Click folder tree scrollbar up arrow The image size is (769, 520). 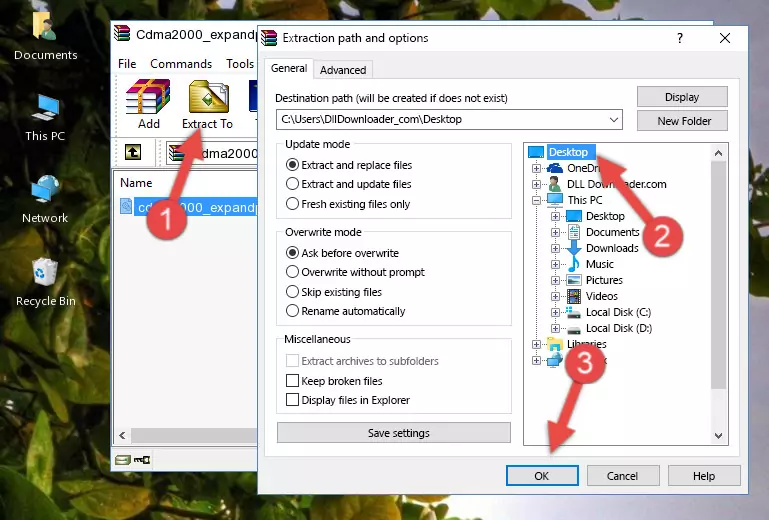(x=718, y=153)
